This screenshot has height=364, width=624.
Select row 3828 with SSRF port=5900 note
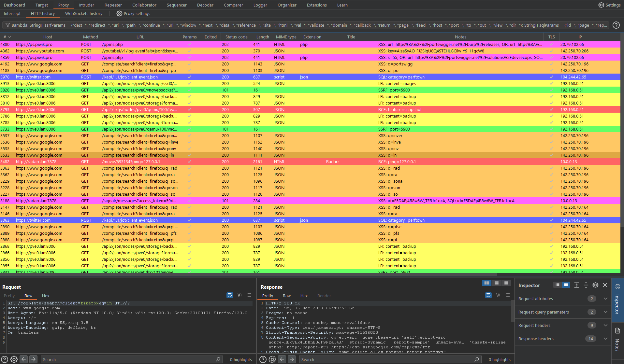coord(310,90)
